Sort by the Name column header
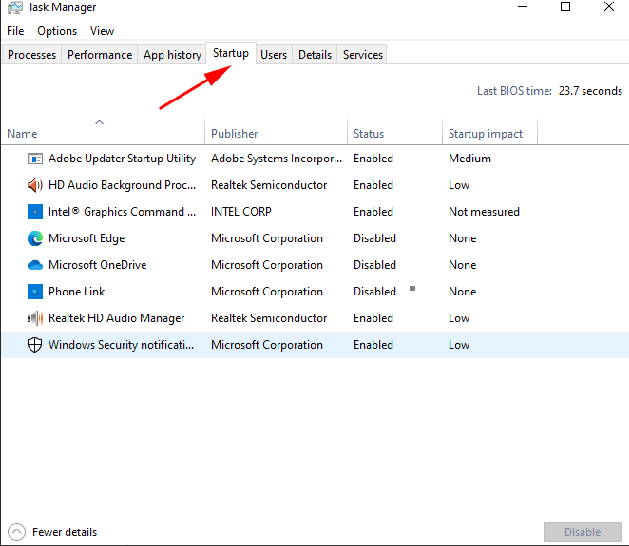 103,132
